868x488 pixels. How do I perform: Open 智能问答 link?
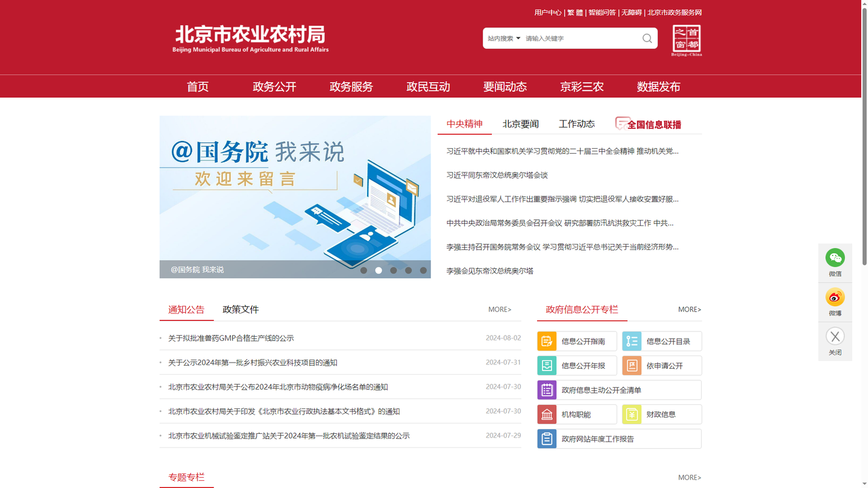click(x=602, y=13)
